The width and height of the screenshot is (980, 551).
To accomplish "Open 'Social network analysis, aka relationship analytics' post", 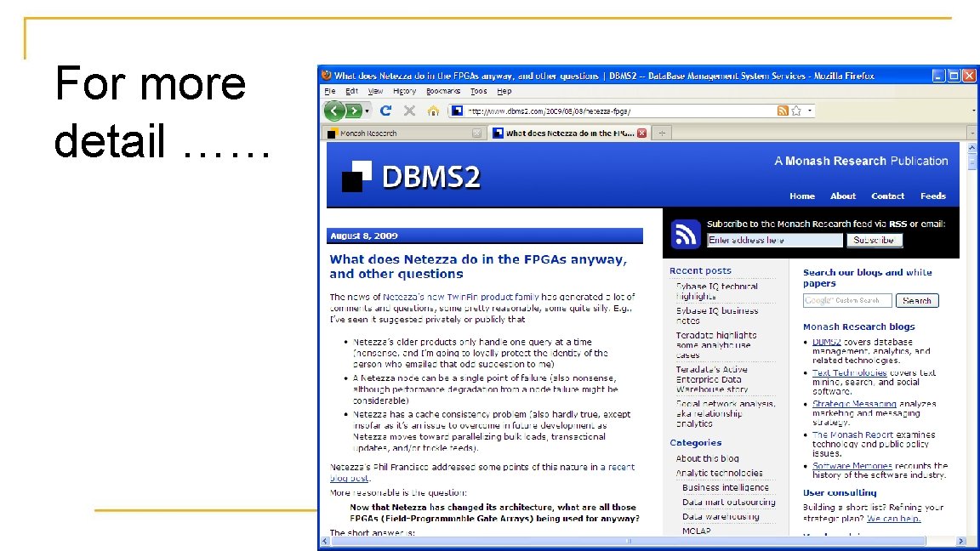I will (726, 413).
